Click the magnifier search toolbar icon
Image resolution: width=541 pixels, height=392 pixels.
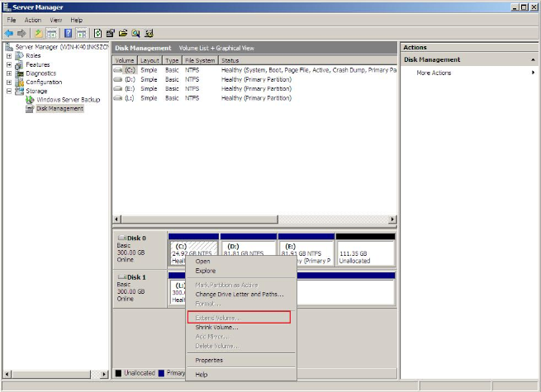[x=135, y=33]
